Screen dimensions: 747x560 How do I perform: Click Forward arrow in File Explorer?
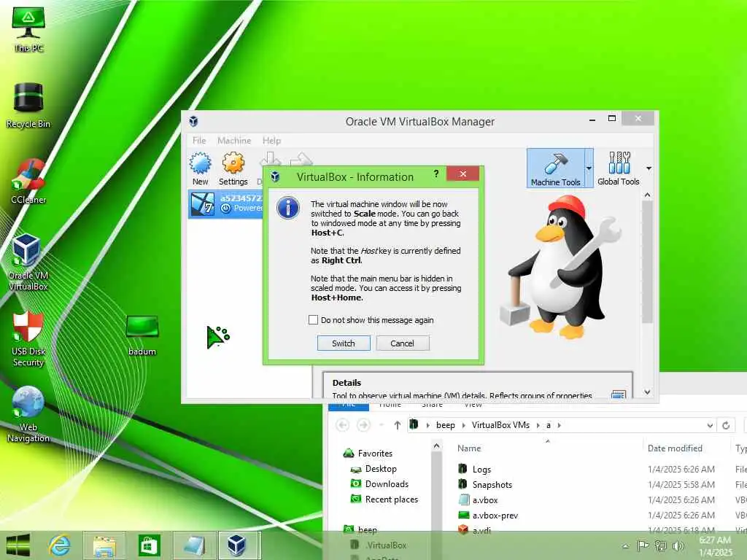[363, 425]
